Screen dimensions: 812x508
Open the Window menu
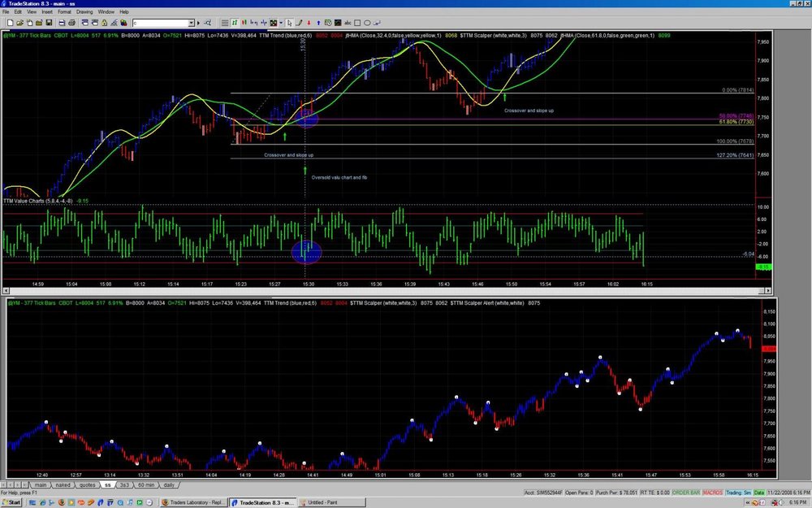tap(106, 11)
